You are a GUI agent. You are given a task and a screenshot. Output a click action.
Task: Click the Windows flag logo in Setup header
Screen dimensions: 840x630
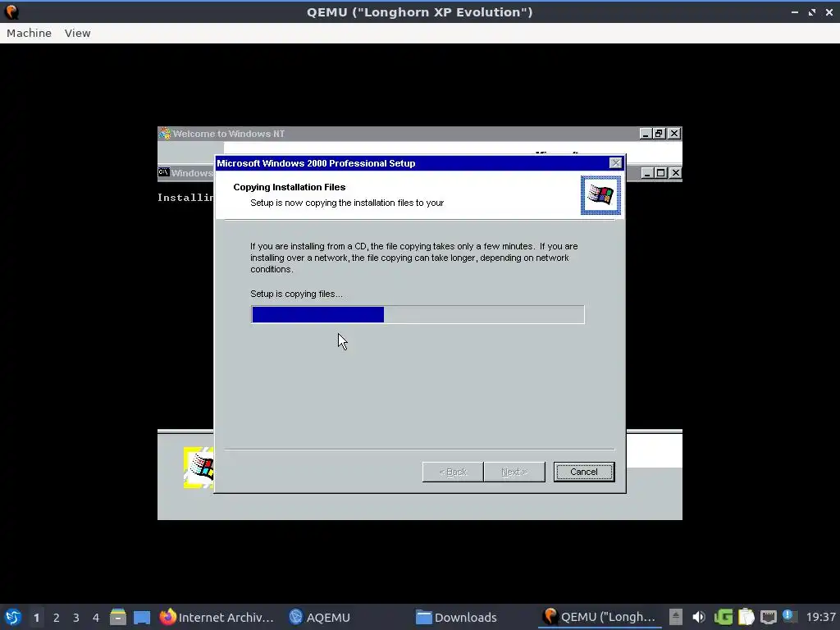click(600, 195)
